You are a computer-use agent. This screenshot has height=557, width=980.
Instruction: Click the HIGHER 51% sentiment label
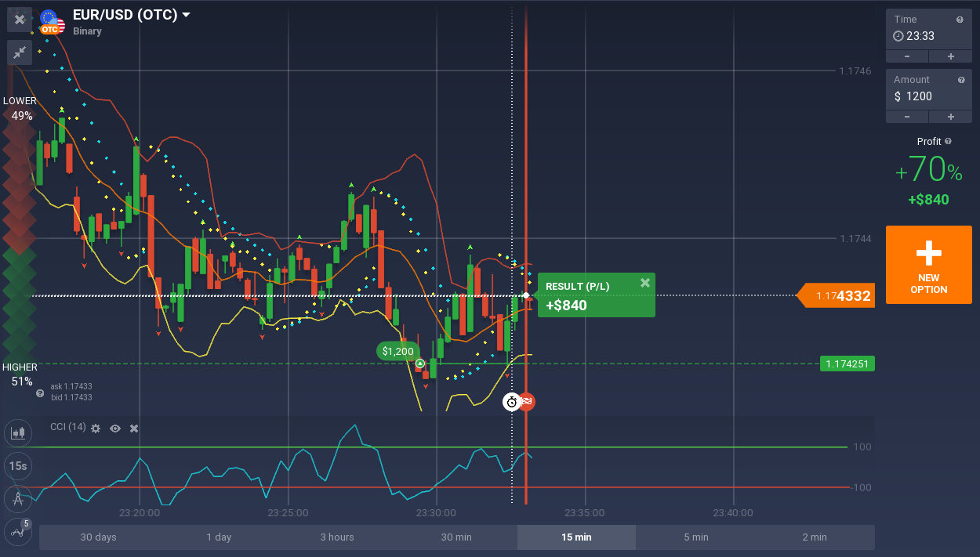(20, 374)
